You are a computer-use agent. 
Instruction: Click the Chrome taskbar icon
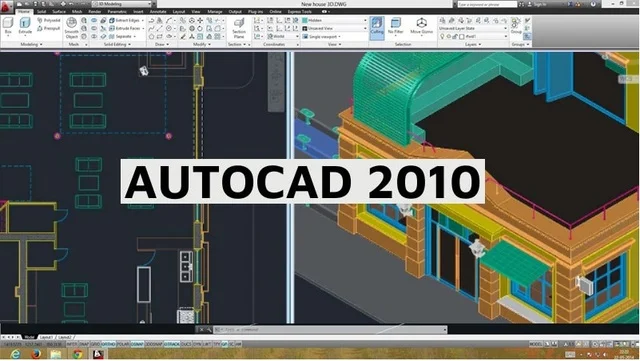[77, 354]
